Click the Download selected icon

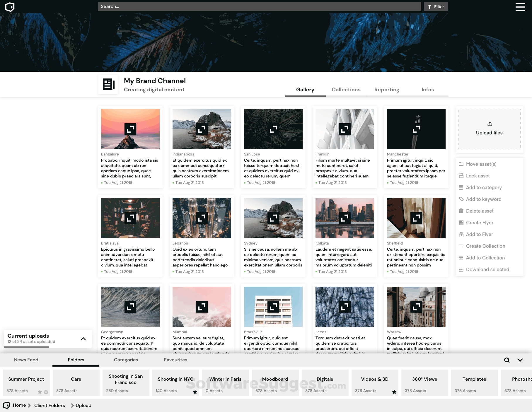tap(461, 269)
